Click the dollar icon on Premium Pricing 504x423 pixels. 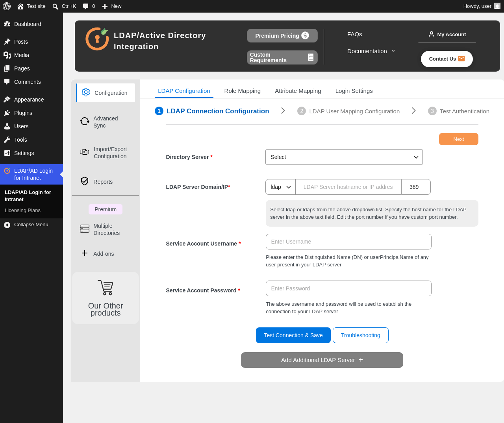[305, 35]
